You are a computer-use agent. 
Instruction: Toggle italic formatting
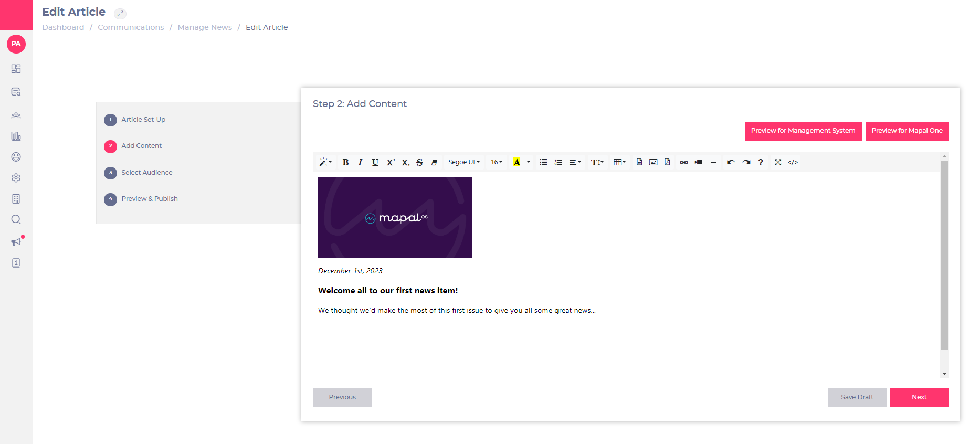click(360, 162)
